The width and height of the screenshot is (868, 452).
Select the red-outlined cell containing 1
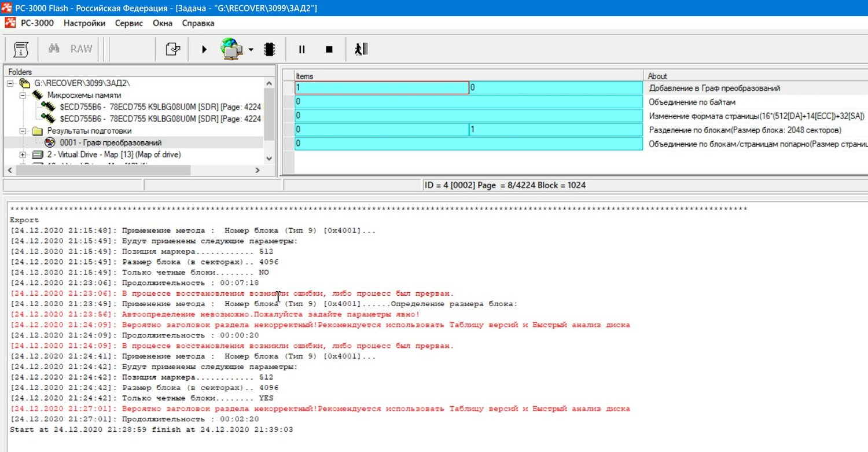[381, 88]
